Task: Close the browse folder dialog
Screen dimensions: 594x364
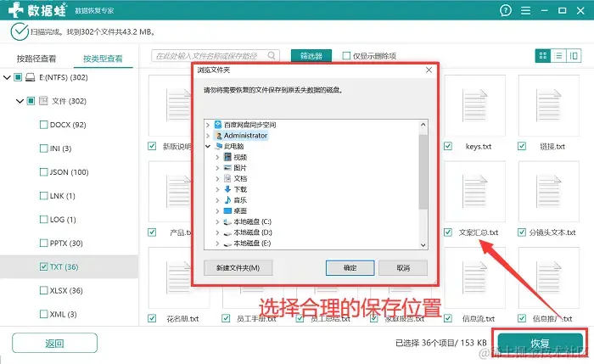Action: pyautogui.click(x=429, y=70)
